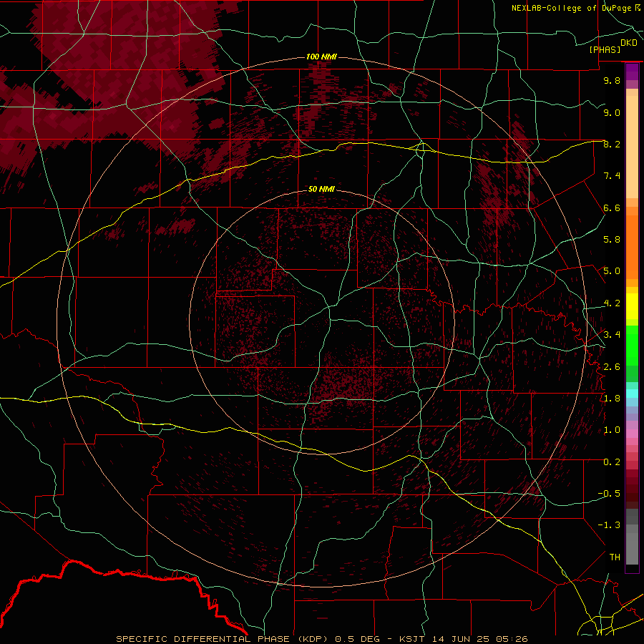The image size is (644, 644).
Task: Pick the purple swatch at top of color bar
Action: [632, 72]
